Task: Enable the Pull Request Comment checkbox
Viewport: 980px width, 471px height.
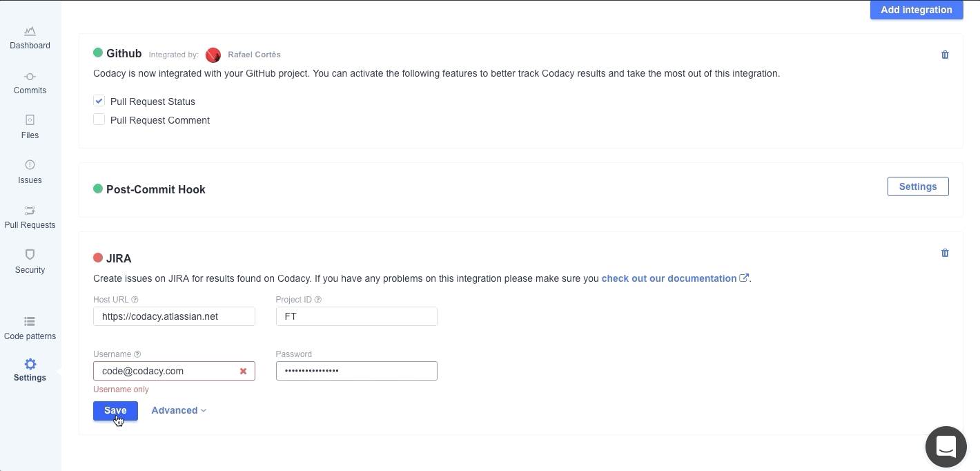Action: (x=99, y=119)
